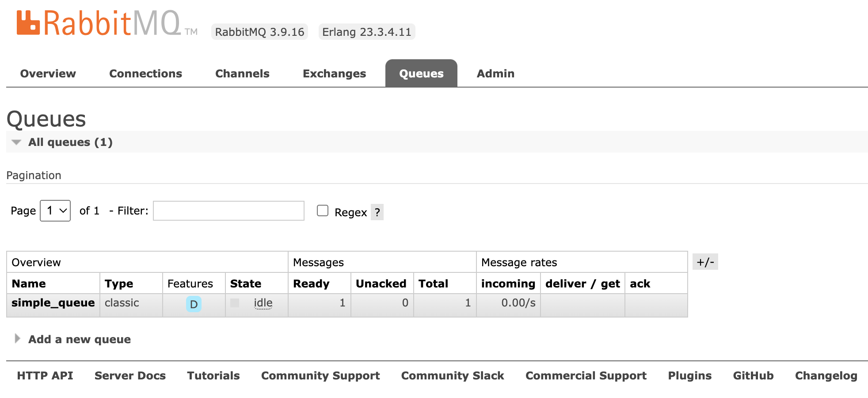This screenshot has height=398, width=868.
Task: Sort queues by the Name column header
Action: click(x=29, y=283)
